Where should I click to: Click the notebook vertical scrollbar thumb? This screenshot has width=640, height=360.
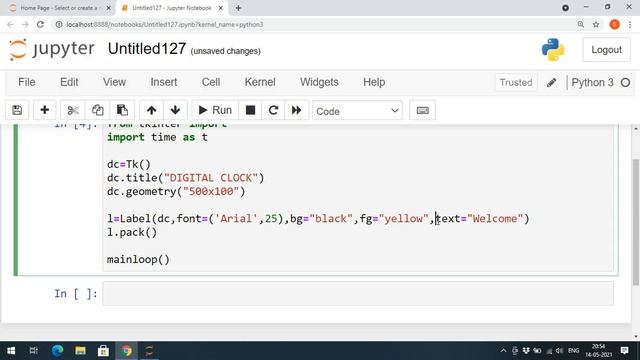(636, 222)
